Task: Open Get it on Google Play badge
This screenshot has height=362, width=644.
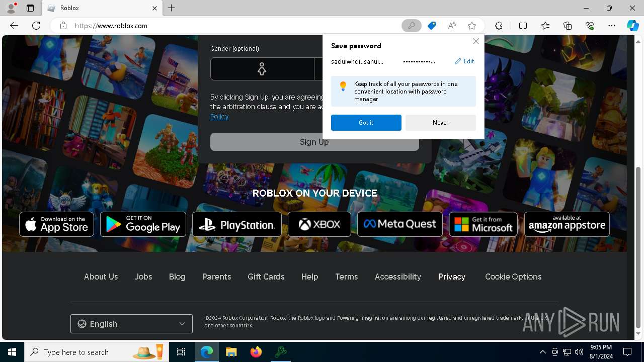Action: pos(143,224)
